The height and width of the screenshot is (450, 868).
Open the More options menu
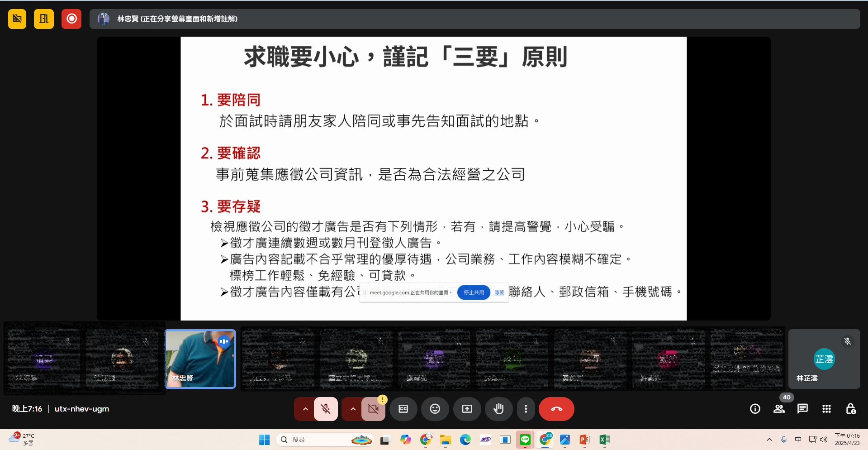pyautogui.click(x=526, y=409)
